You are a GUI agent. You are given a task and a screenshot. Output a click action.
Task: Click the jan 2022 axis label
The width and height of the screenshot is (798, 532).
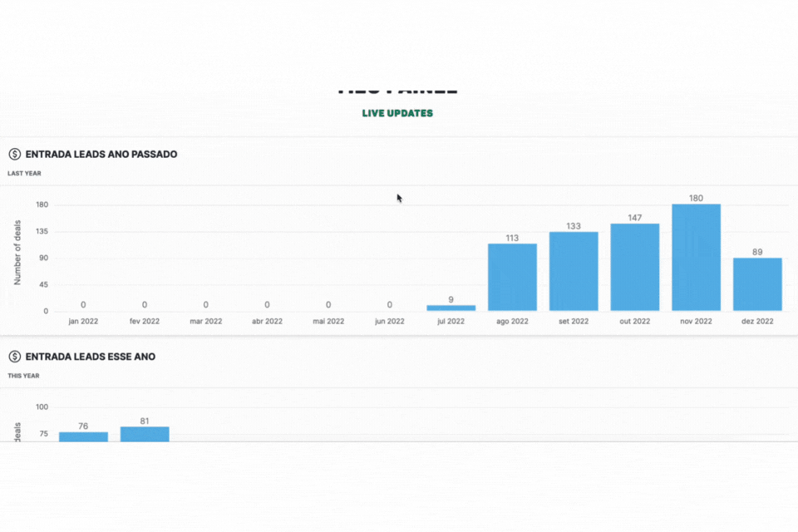[x=83, y=321]
